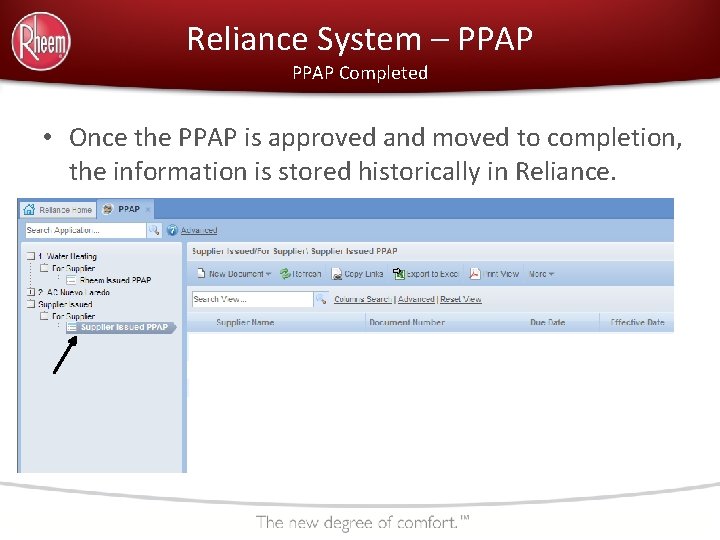Open the Supplier Issued PPAP view
Viewport: 720px width, 540px height.
(124, 327)
